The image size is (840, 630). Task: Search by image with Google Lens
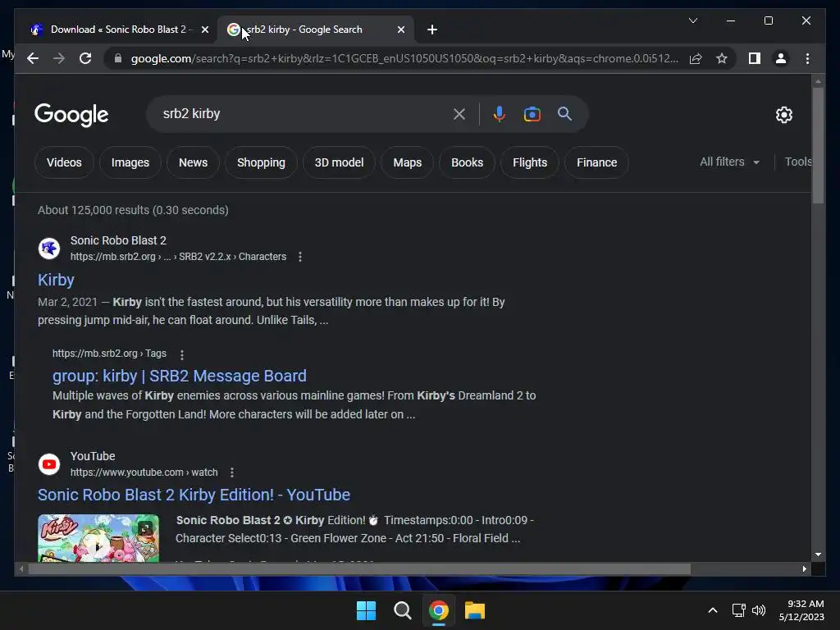click(532, 114)
